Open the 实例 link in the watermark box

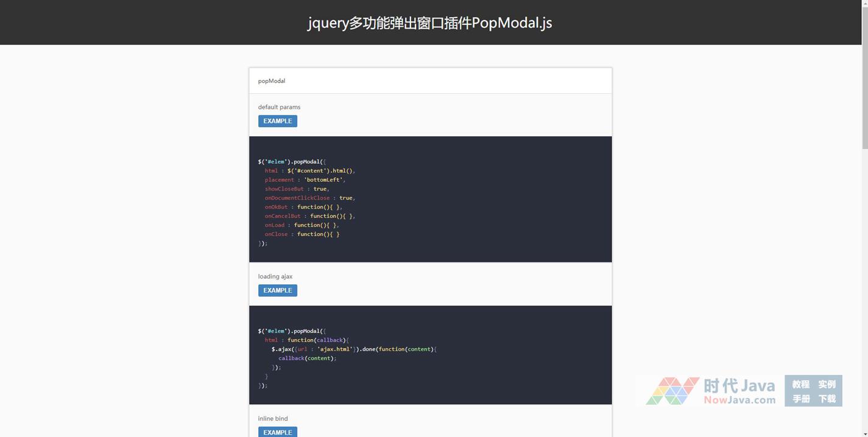click(827, 384)
